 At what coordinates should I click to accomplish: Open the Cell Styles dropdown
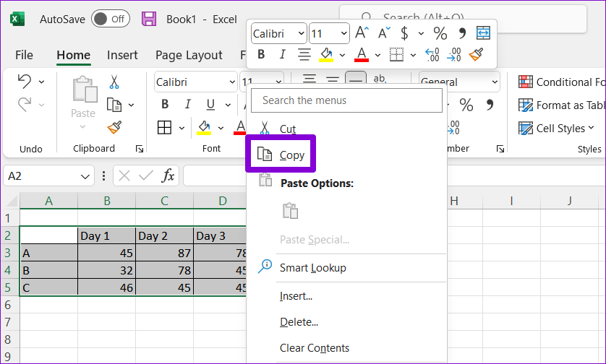pos(557,128)
